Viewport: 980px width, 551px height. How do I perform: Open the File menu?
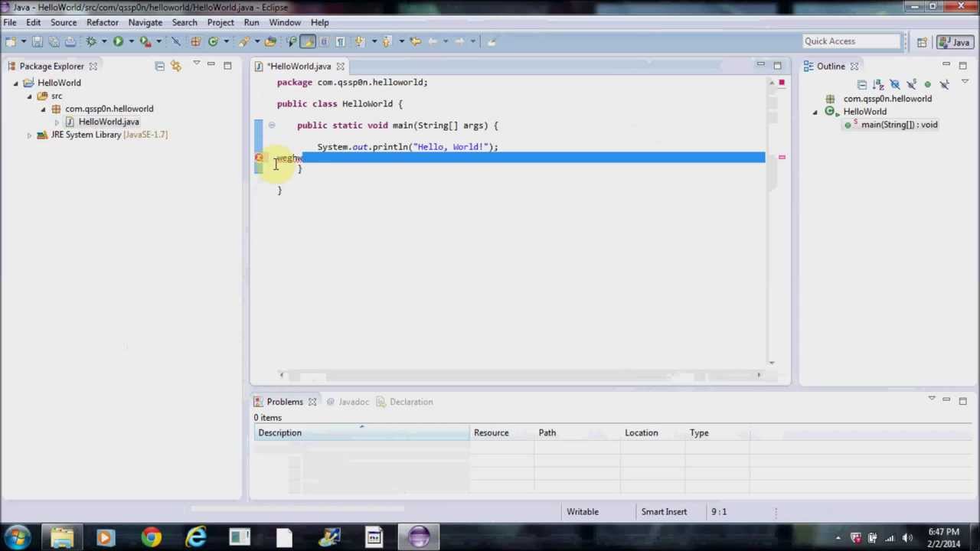click(10, 22)
